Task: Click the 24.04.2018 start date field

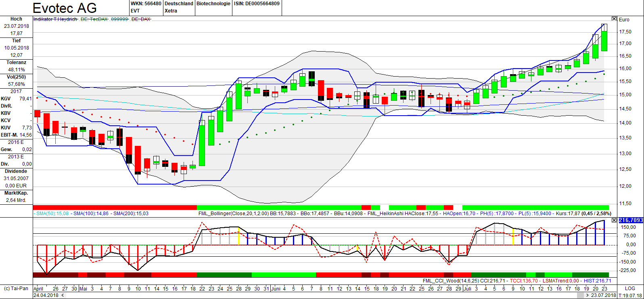Action: coord(46,295)
